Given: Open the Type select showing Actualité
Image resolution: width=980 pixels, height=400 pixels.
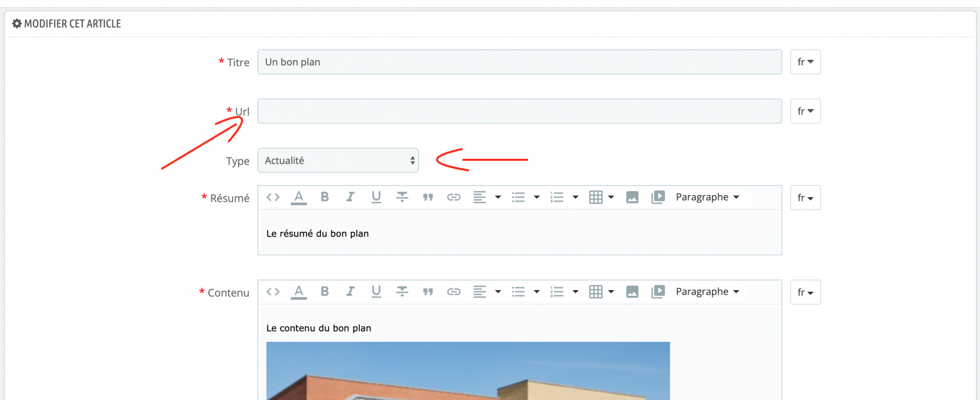Looking at the screenshot, I should [338, 160].
